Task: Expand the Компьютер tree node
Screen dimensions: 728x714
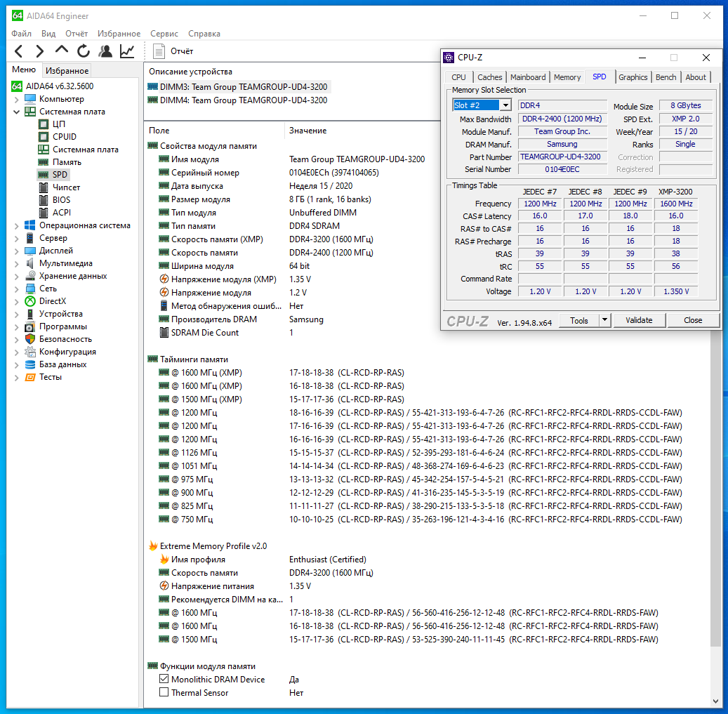Action: (x=17, y=100)
